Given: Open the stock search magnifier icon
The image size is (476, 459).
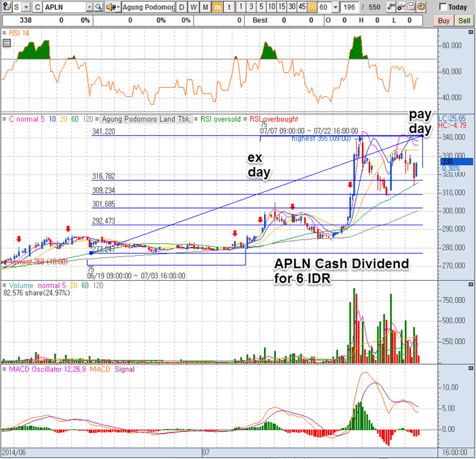Looking at the screenshot, I should click(99, 7).
